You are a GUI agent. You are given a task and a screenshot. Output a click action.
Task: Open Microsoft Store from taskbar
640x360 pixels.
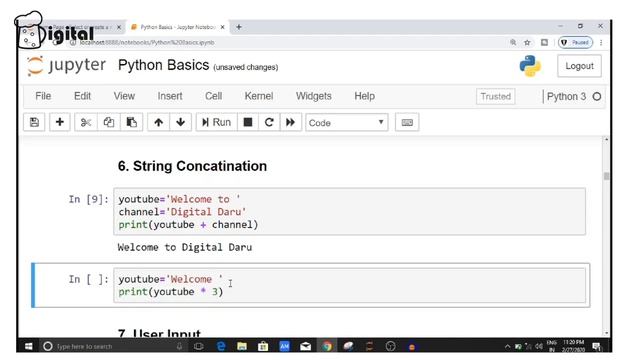click(263, 347)
